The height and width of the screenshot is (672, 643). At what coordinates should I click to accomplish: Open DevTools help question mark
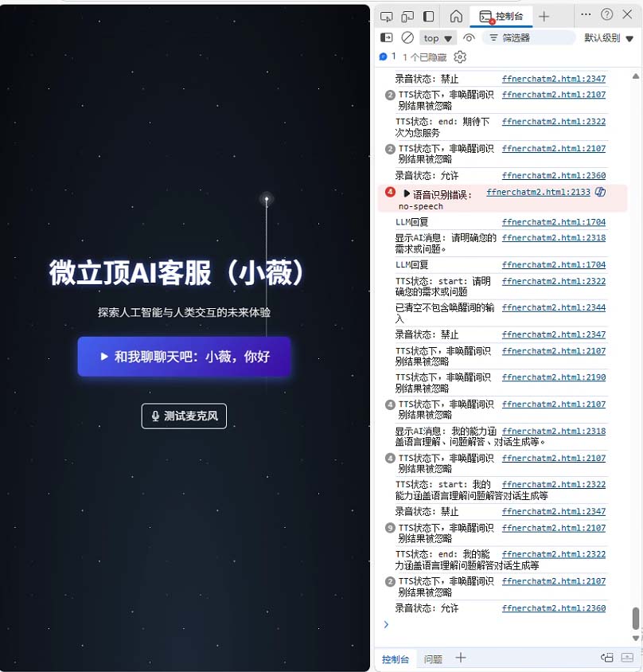(x=607, y=14)
